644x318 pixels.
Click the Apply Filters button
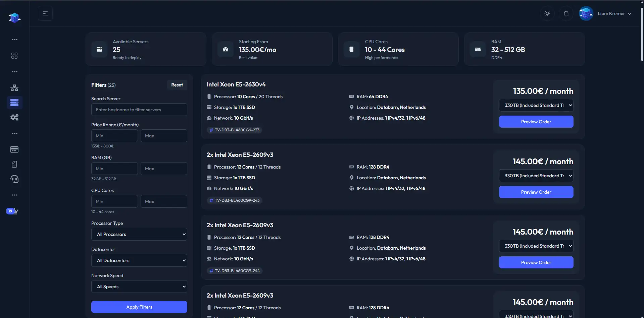(139, 307)
